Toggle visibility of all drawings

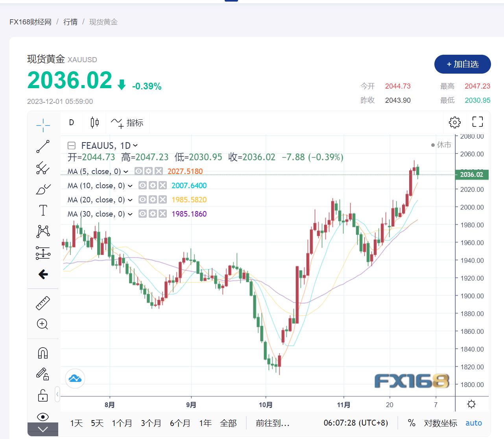(x=43, y=417)
